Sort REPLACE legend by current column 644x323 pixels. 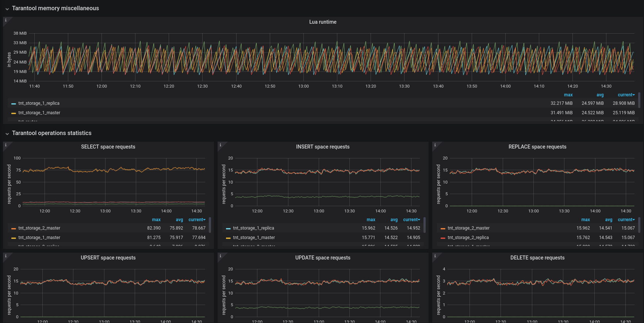(x=626, y=220)
